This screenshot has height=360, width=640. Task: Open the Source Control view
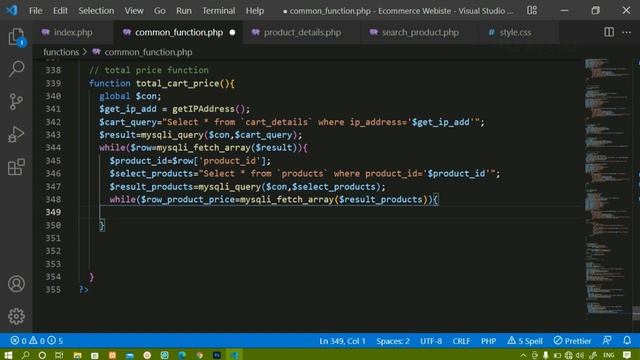[16, 102]
